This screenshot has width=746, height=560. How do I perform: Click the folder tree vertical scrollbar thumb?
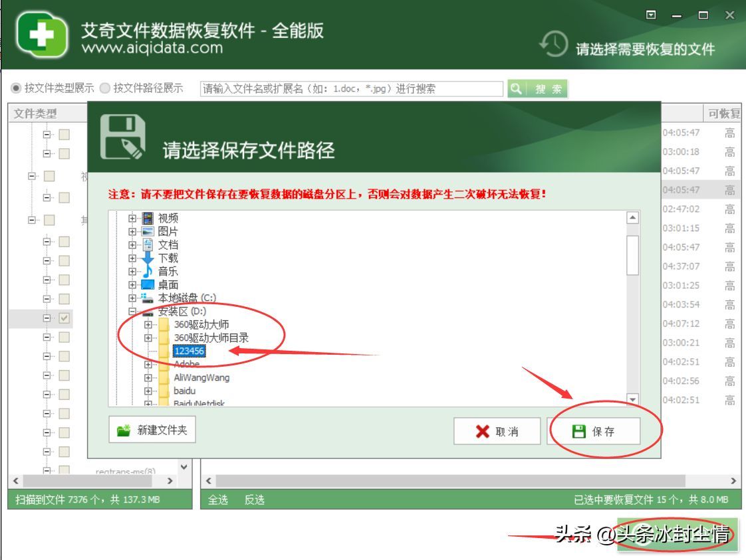point(632,255)
